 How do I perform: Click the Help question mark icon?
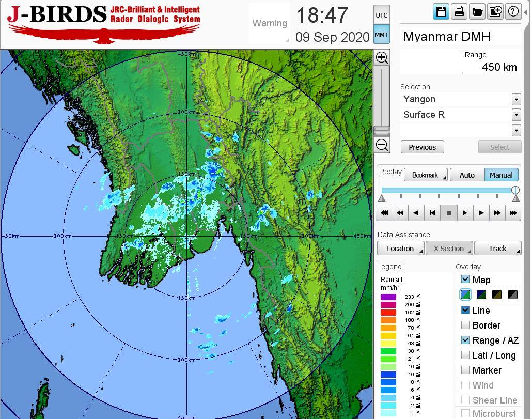click(513, 11)
